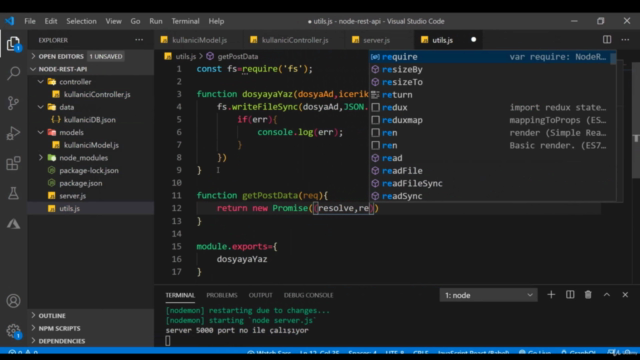Click utils.js in the breadcrumb path
Image resolution: width=640 pixels, height=360 pixels.
coord(186,56)
